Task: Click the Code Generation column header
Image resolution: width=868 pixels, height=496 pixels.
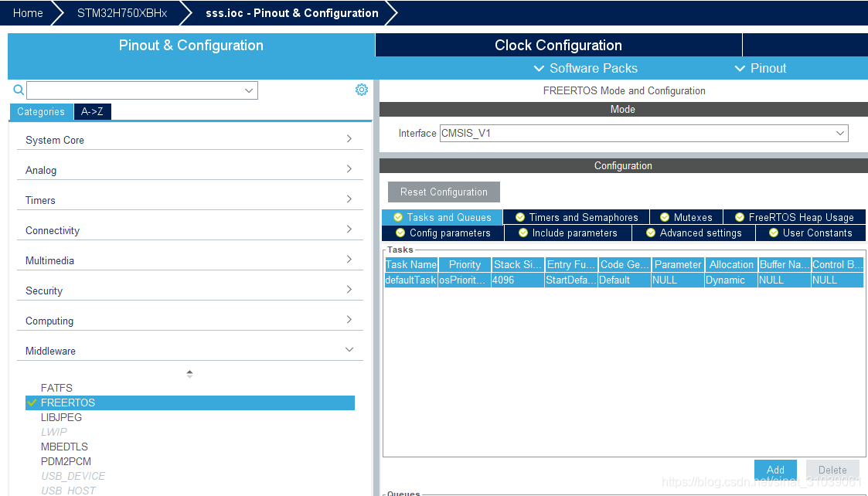Action: (624, 264)
